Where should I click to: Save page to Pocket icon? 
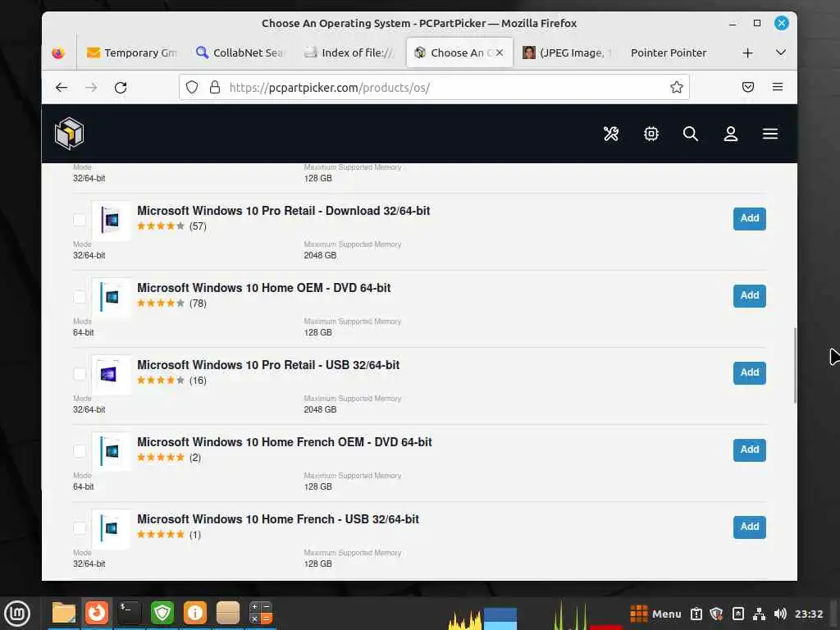coord(748,87)
